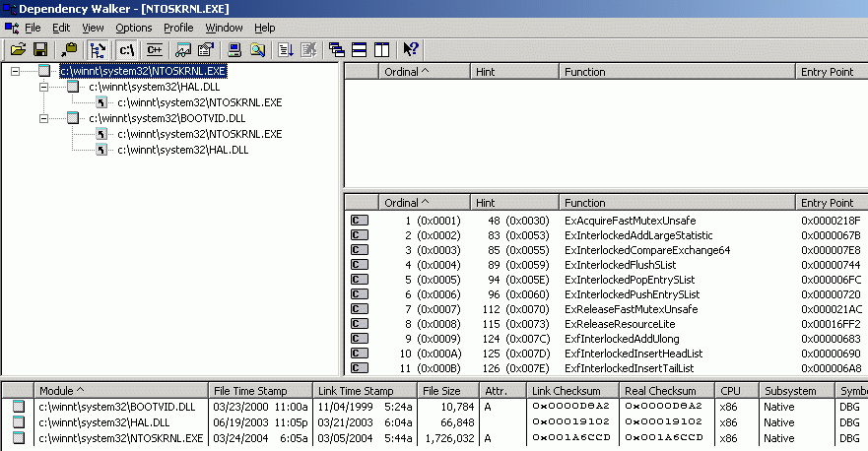Image resolution: width=868 pixels, height=451 pixels.
Task: Select the HAL.DLL module icon under root
Action: [73, 87]
